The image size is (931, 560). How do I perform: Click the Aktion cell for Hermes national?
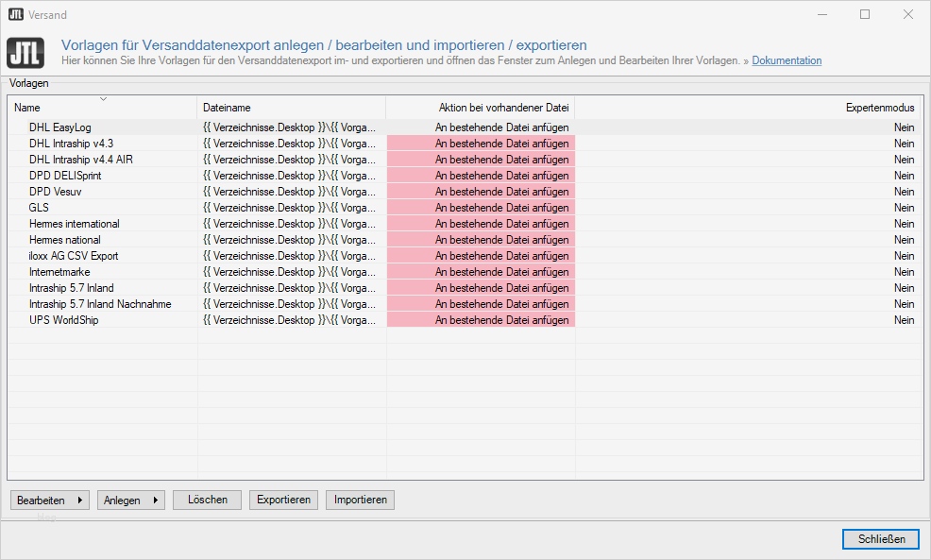click(x=481, y=239)
